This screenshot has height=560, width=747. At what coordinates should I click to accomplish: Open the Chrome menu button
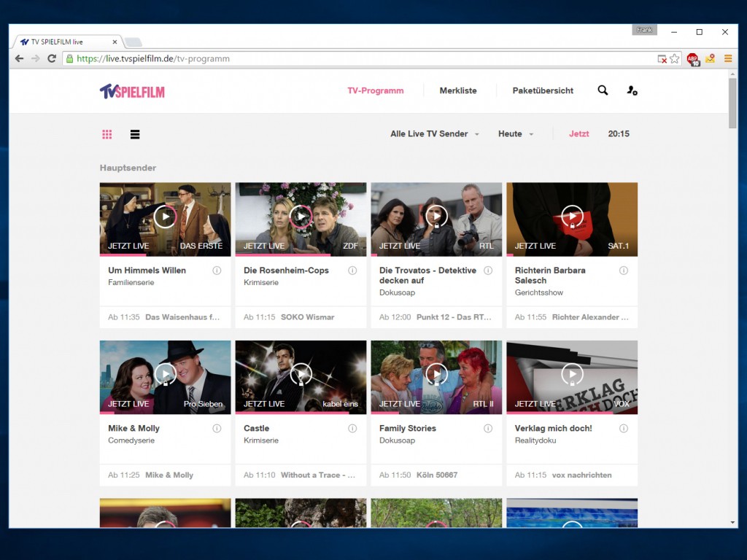(727, 58)
